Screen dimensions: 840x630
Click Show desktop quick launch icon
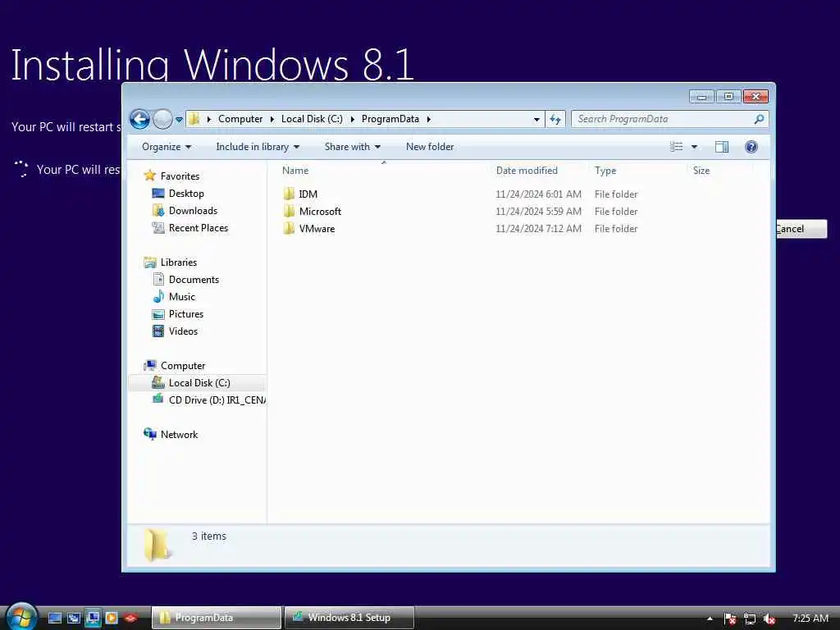click(55, 618)
